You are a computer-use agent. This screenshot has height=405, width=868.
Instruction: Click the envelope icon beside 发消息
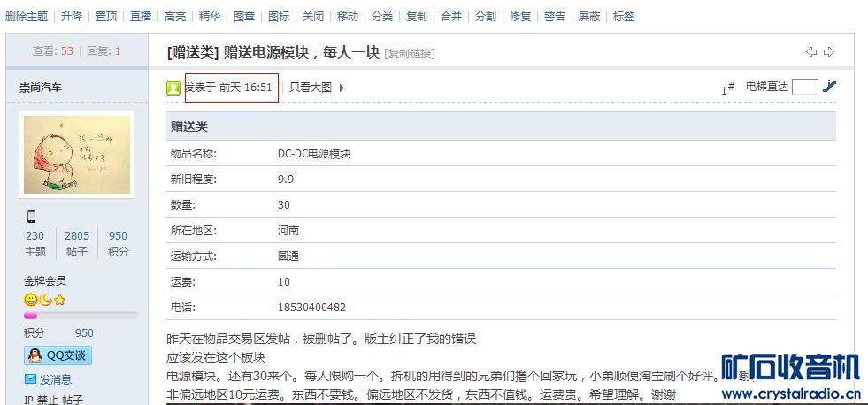pos(30,379)
